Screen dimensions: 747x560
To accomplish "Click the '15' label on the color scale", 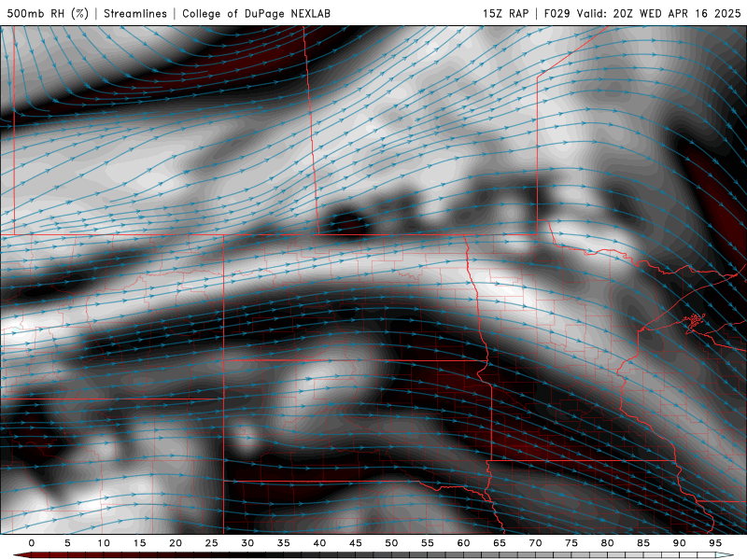I will (139, 543).
